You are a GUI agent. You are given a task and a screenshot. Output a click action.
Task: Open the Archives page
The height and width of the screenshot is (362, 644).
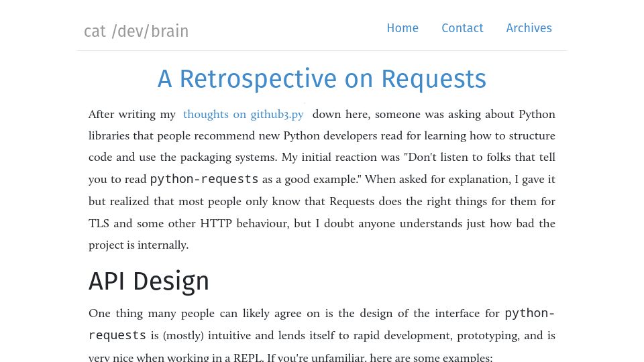coord(529,28)
